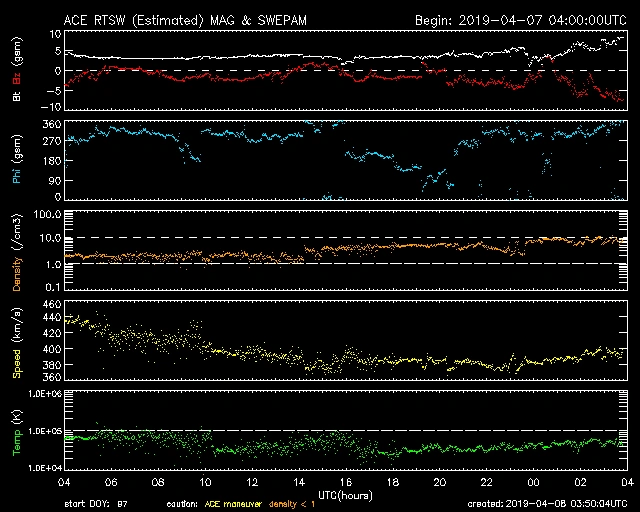Click inside the Bt/Bz magnetic field plot panel
The height and width of the screenshot is (512, 640).
tap(346, 70)
